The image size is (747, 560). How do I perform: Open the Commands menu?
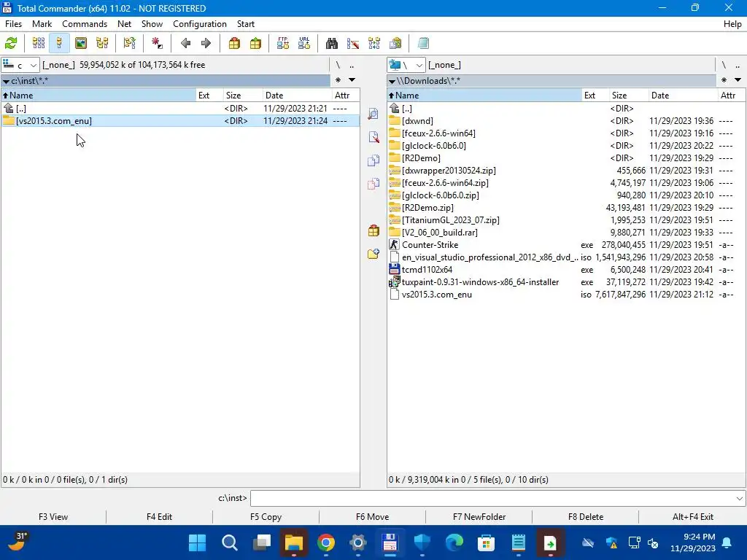point(85,24)
